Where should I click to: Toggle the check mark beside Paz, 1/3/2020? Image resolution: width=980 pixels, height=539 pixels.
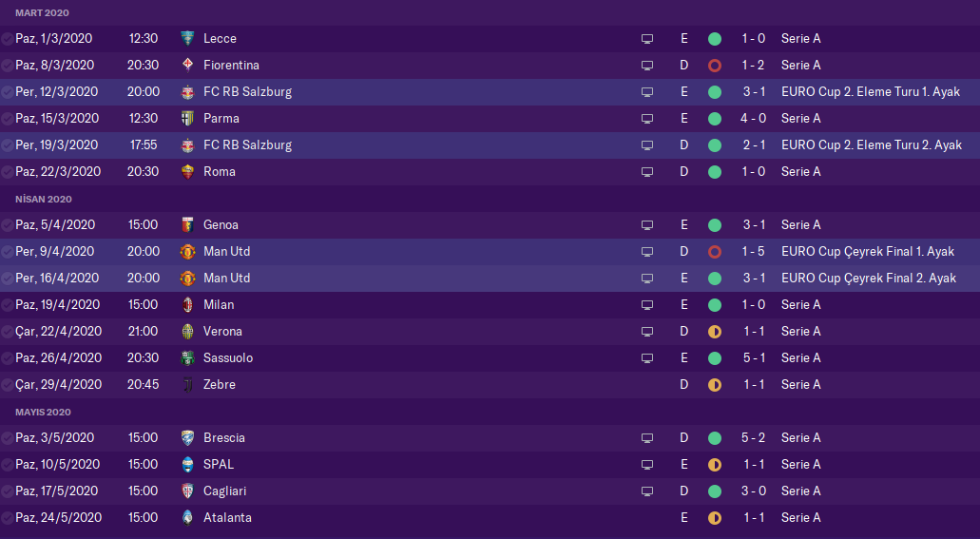8,39
